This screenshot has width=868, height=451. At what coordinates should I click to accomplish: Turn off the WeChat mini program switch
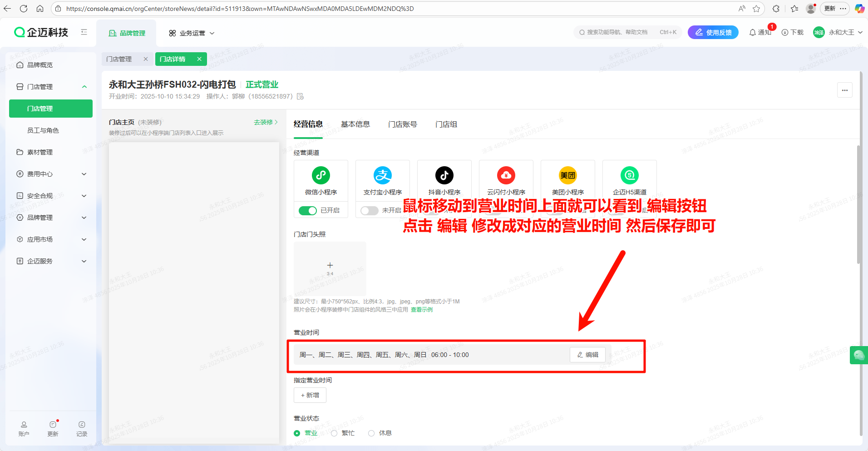[x=307, y=211]
